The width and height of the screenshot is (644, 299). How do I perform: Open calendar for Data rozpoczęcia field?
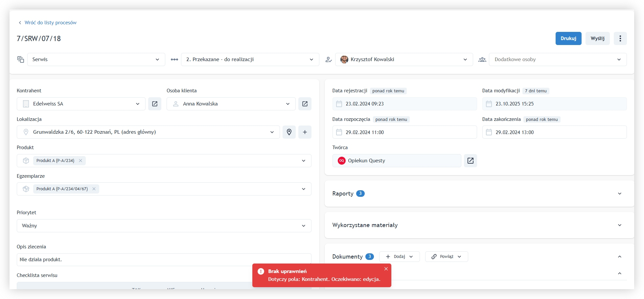(x=339, y=132)
